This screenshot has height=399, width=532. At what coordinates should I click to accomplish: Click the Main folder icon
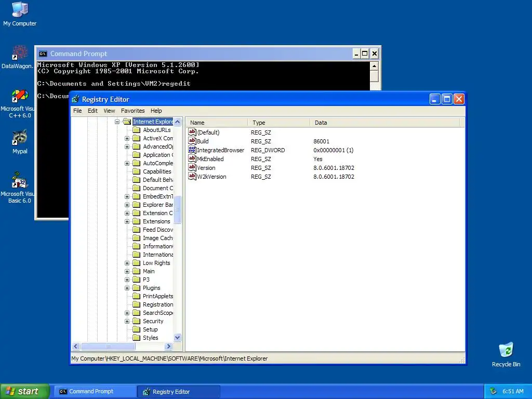pyautogui.click(x=137, y=271)
